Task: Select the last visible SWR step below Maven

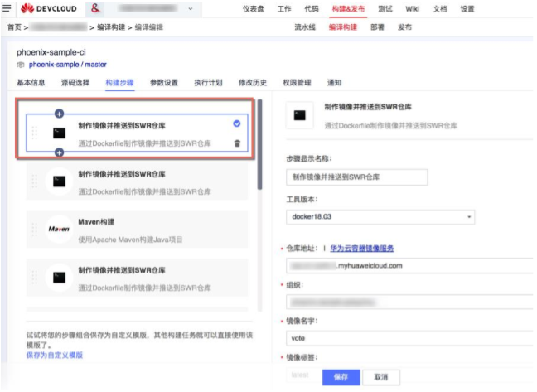Action: 137,278
